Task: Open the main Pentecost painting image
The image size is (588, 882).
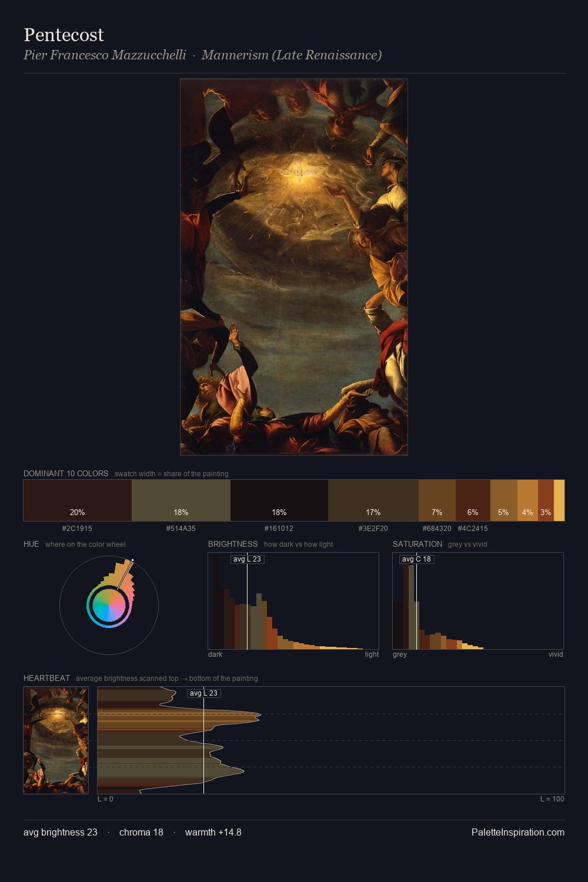Action: click(x=294, y=267)
